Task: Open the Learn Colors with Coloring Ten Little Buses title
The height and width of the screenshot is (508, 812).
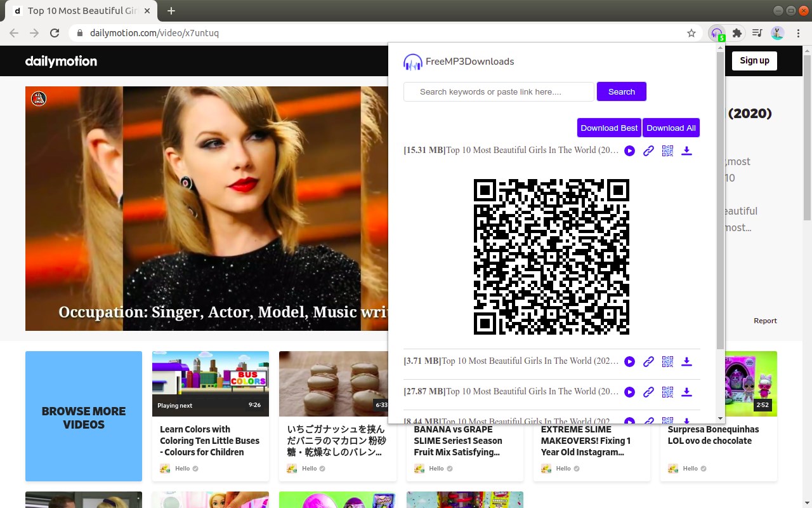Action: point(209,441)
